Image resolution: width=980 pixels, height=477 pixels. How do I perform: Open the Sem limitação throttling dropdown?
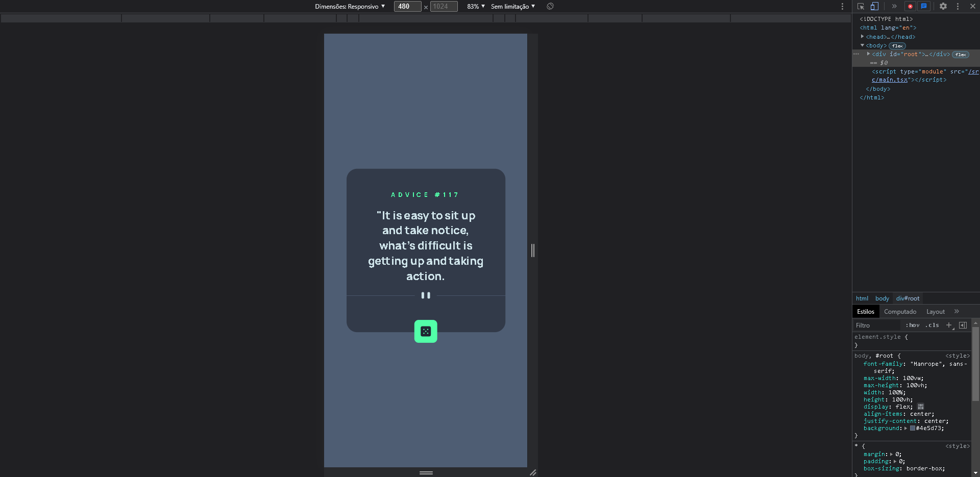click(x=513, y=6)
